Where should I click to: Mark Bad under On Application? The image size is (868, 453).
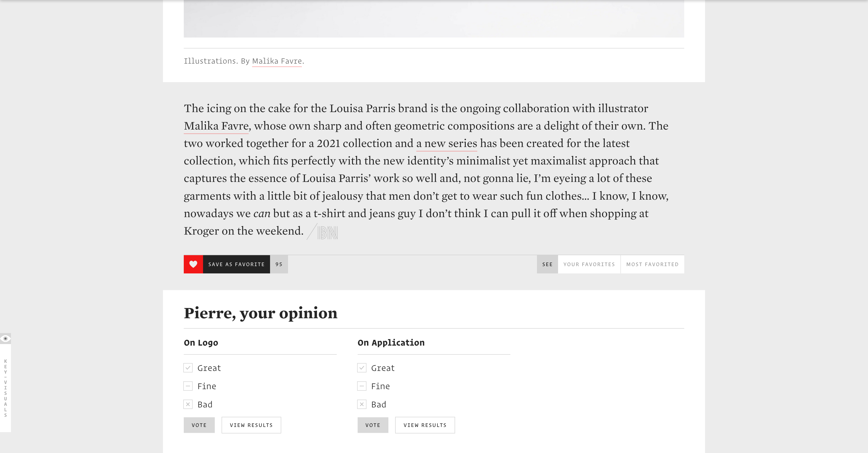pyautogui.click(x=362, y=404)
